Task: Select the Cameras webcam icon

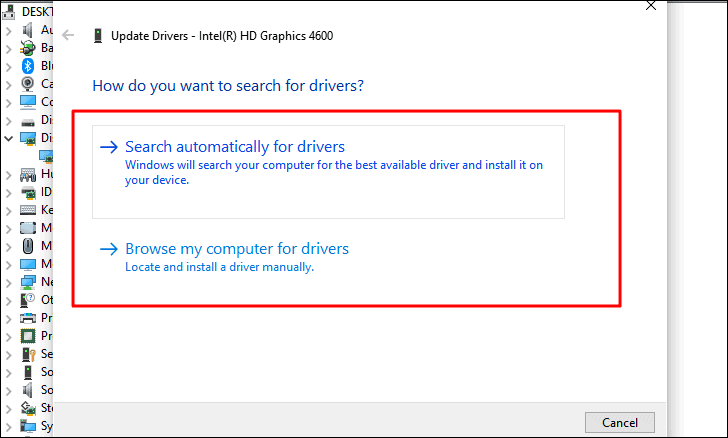Action: [x=28, y=84]
